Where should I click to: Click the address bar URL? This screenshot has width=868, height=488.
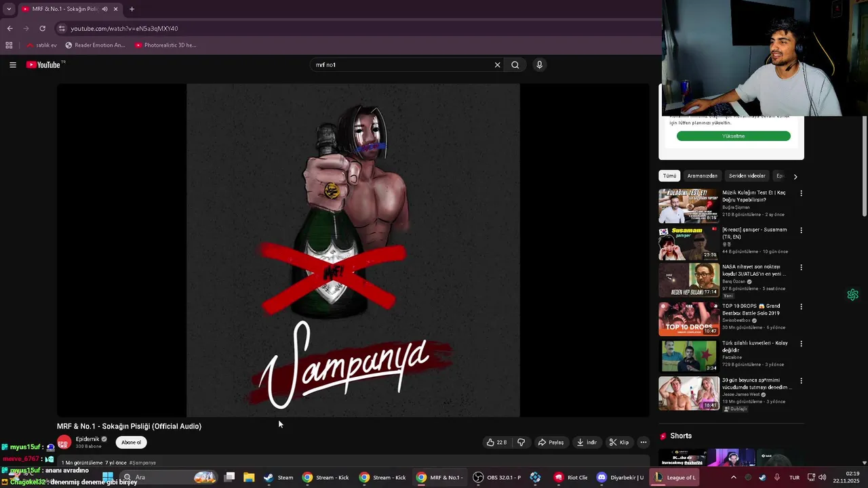124,28
